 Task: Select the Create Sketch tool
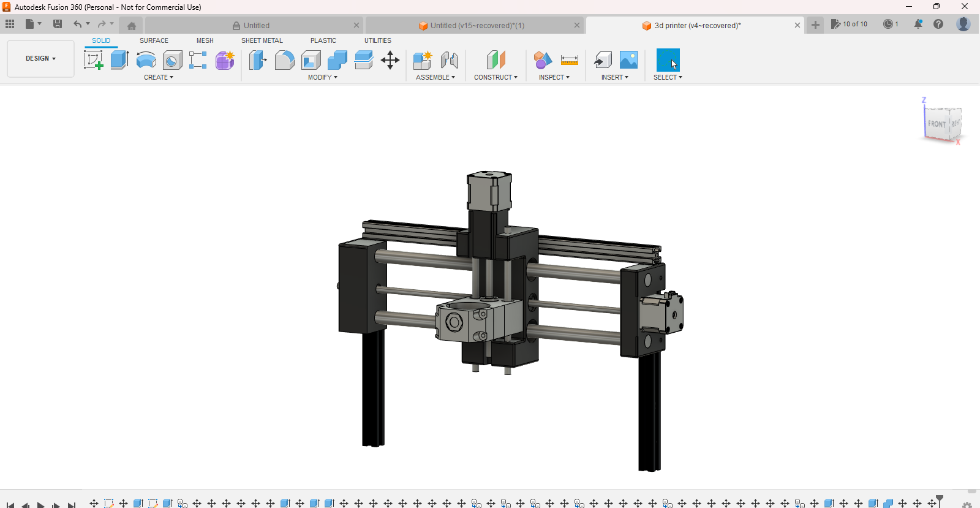[x=93, y=60]
